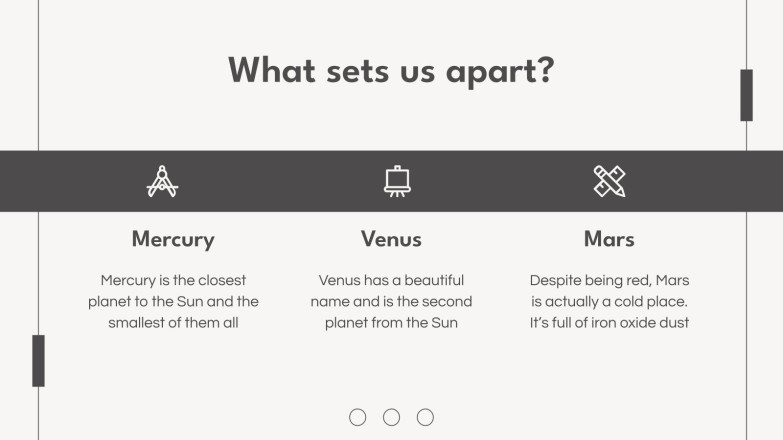
Task: Select the Venus heading text
Action: coord(391,240)
